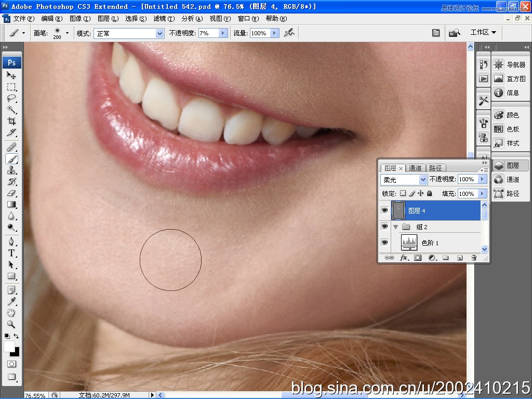This screenshot has height=399, width=532.
Task: Change screen mode button in toolbox
Action: pos(11,377)
